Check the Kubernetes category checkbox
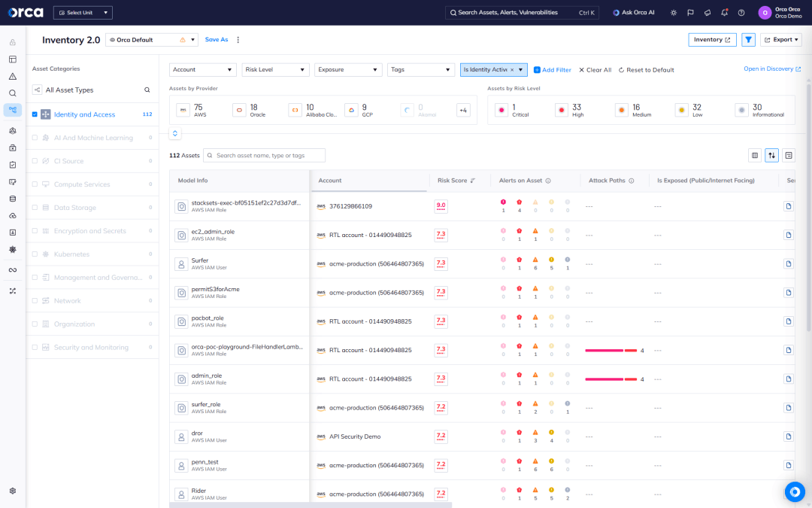This screenshot has height=508, width=812. 35,254
